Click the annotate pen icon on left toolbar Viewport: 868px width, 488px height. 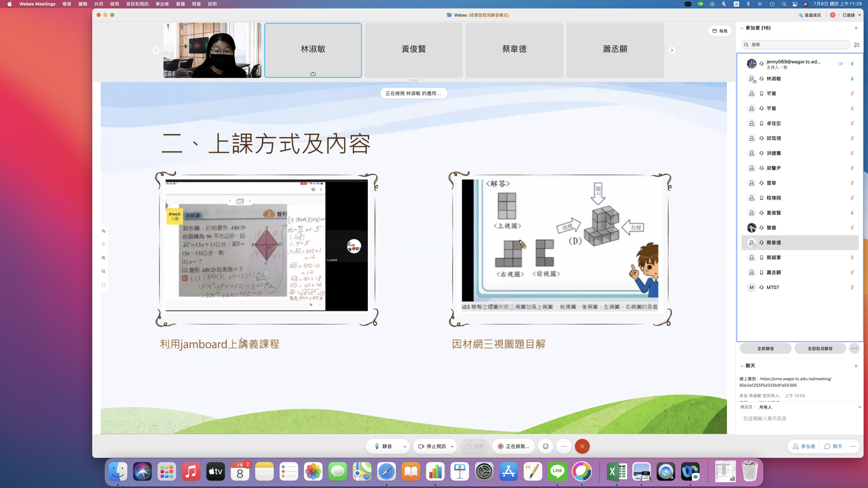coord(103,231)
